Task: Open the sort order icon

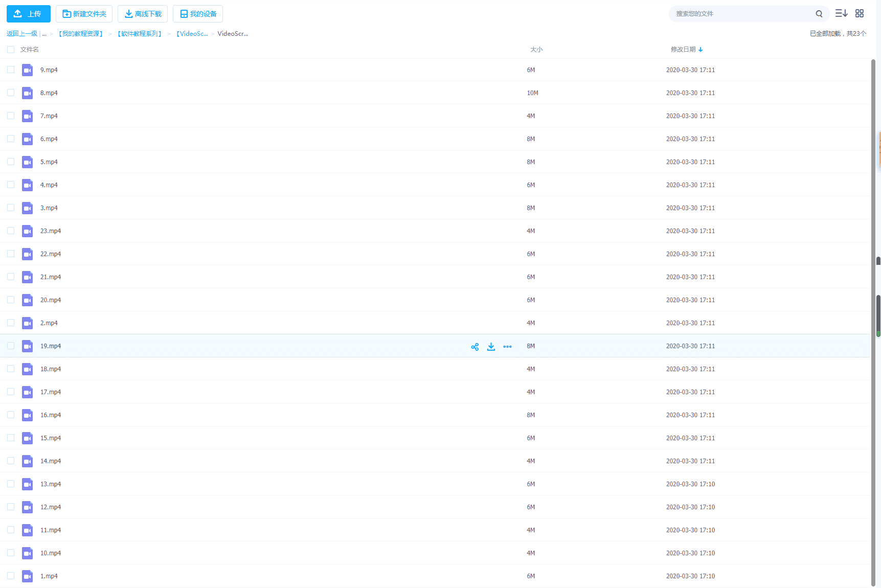Action: (841, 13)
